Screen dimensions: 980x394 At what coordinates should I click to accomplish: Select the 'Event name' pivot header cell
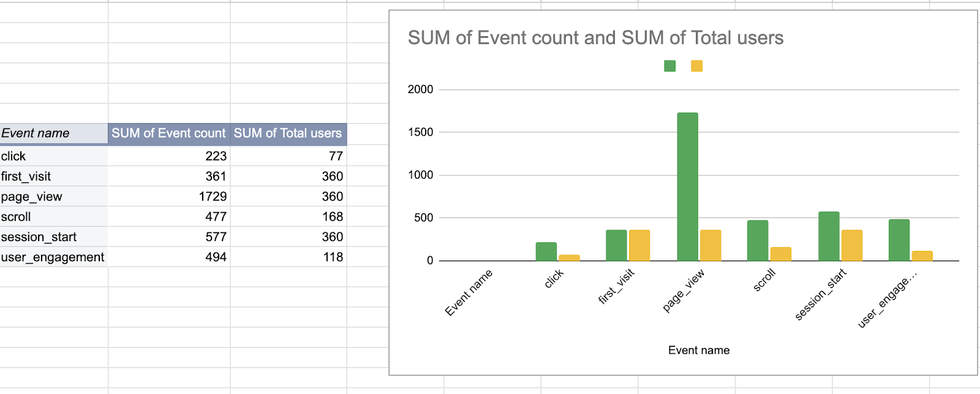pyautogui.click(x=54, y=133)
